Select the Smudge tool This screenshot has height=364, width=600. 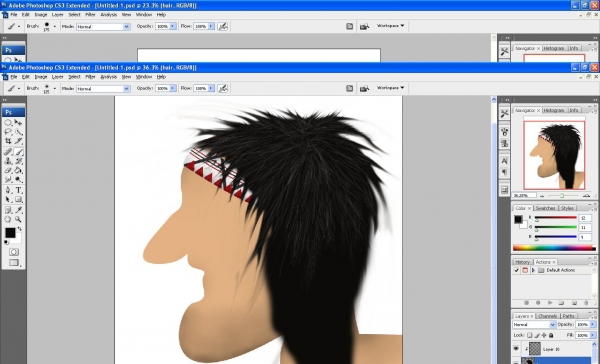[x=8, y=180]
